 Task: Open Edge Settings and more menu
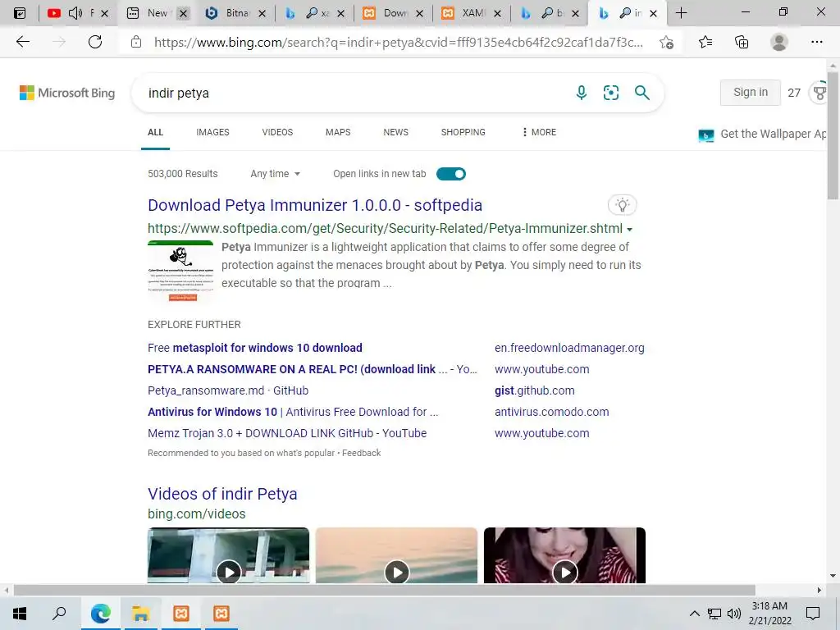(x=816, y=42)
